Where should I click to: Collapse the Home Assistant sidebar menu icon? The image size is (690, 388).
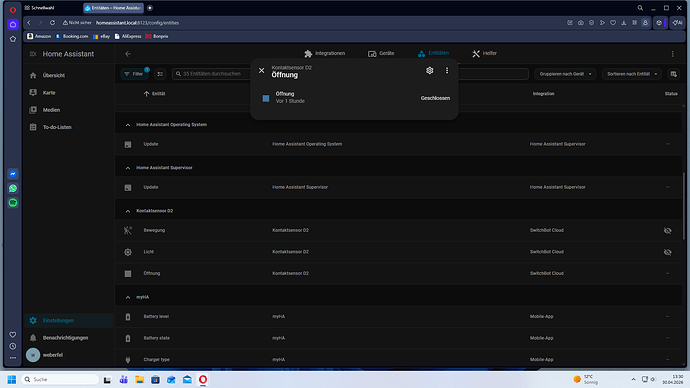(x=33, y=54)
